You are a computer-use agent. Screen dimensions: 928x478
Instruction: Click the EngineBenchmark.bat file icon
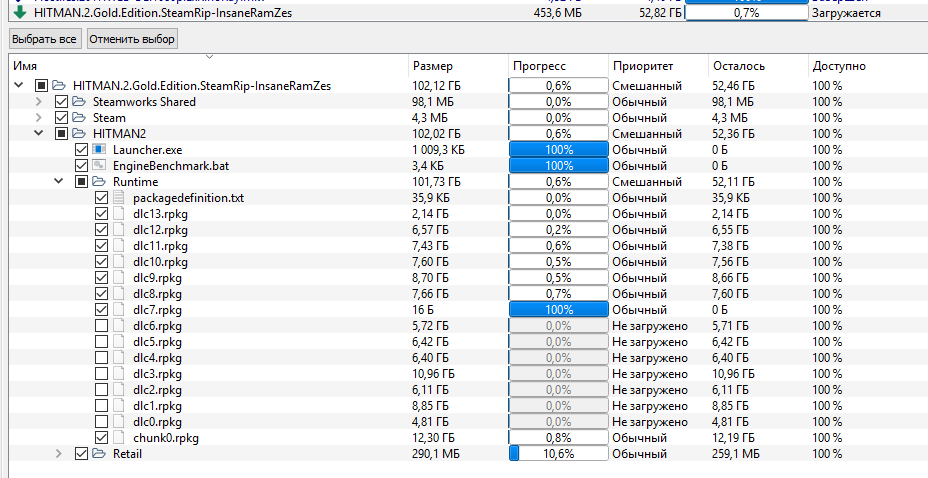pyautogui.click(x=99, y=166)
